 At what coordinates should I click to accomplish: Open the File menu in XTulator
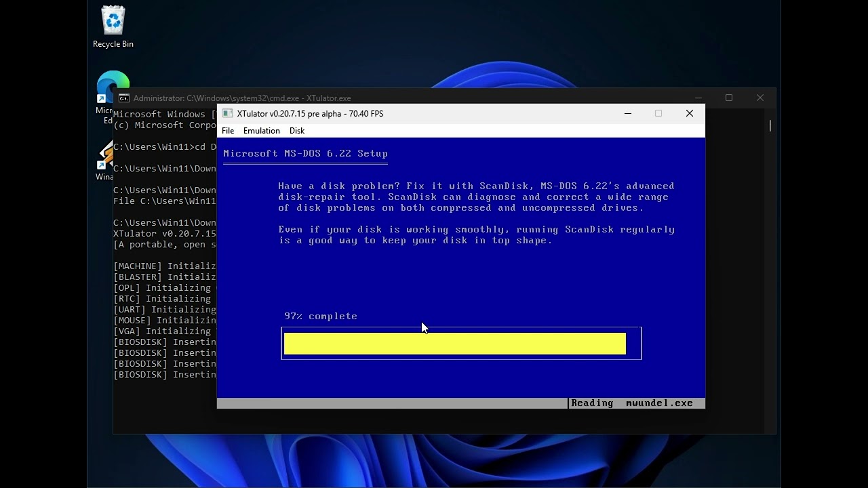228,131
